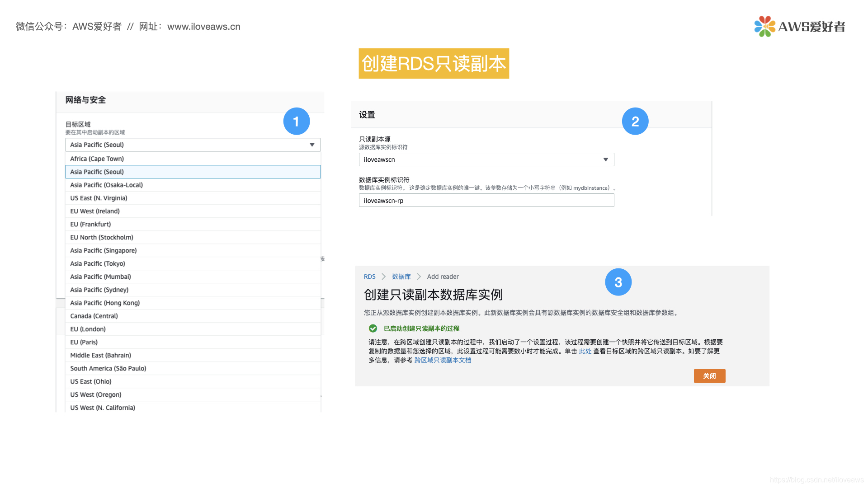Open the 跨区域只读副本文档 documentation link
Screen dimensions: 868x488
(443, 360)
